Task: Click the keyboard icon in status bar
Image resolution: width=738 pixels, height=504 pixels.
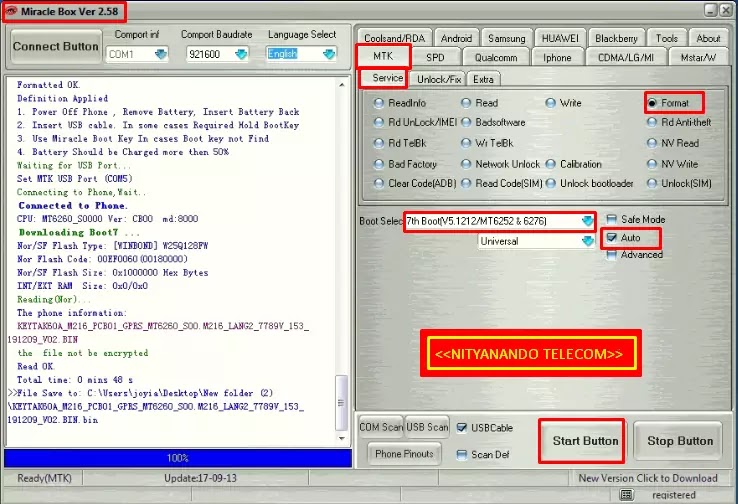Action: tap(626, 494)
